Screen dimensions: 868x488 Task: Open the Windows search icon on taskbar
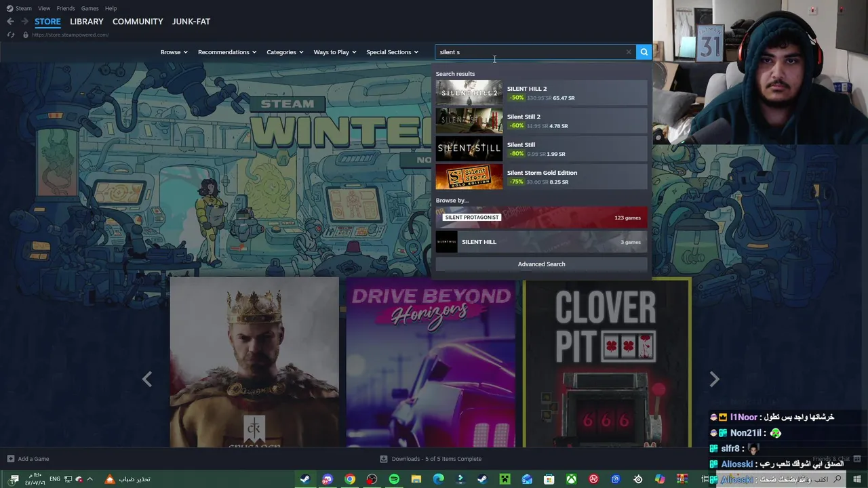[x=838, y=479]
